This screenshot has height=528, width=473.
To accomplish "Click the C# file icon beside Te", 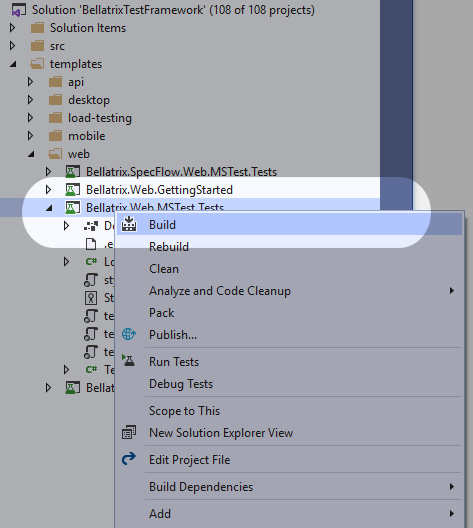I will coord(91,370).
